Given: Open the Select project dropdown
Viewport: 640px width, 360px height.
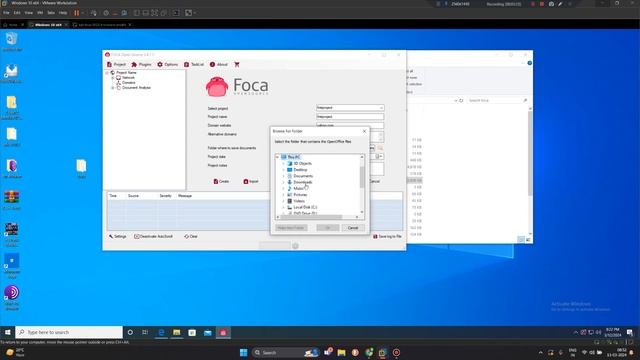Looking at the screenshot, I should click(350, 108).
